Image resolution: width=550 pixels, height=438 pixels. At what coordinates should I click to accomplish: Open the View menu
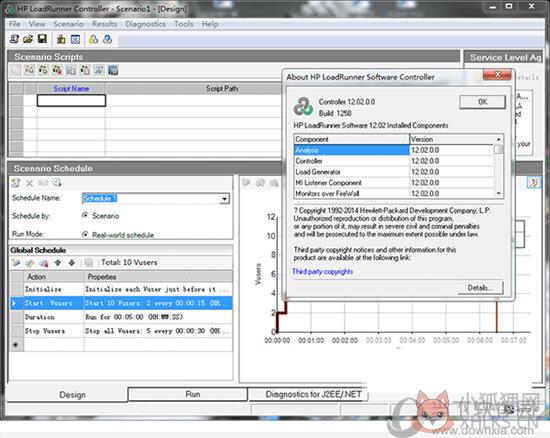pyautogui.click(x=37, y=24)
